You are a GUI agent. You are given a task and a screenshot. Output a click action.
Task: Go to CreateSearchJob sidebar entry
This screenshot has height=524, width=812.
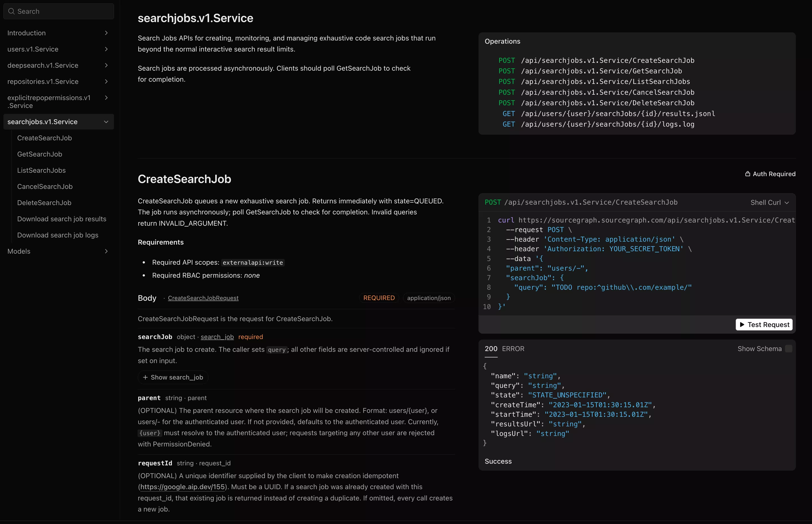pos(45,138)
